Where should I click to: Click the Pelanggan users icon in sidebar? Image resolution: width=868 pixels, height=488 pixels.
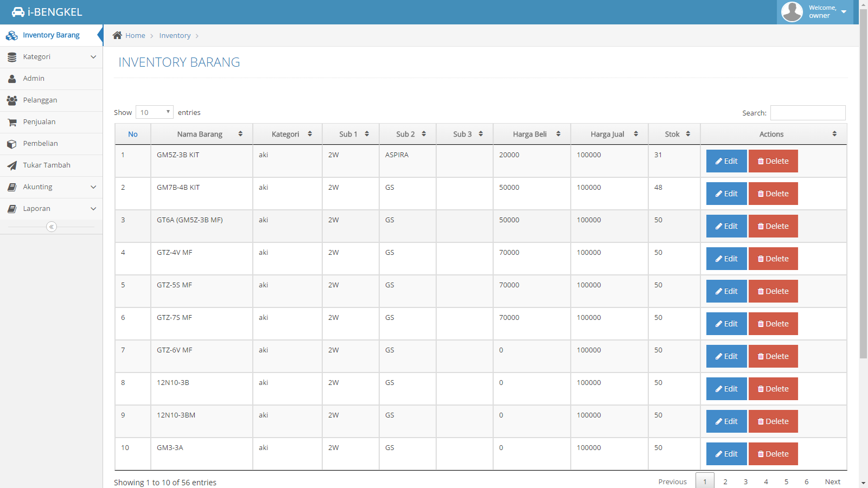point(12,100)
